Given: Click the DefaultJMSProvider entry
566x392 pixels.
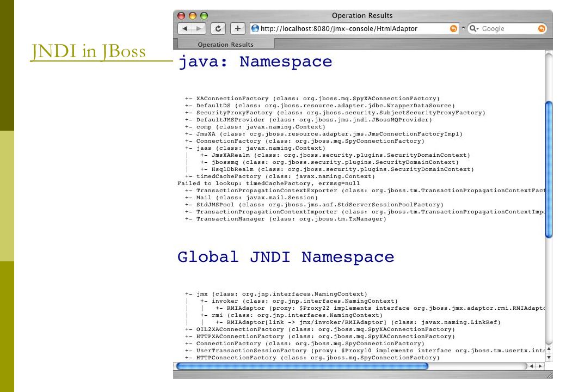Looking at the screenshot, I should [x=309, y=120].
